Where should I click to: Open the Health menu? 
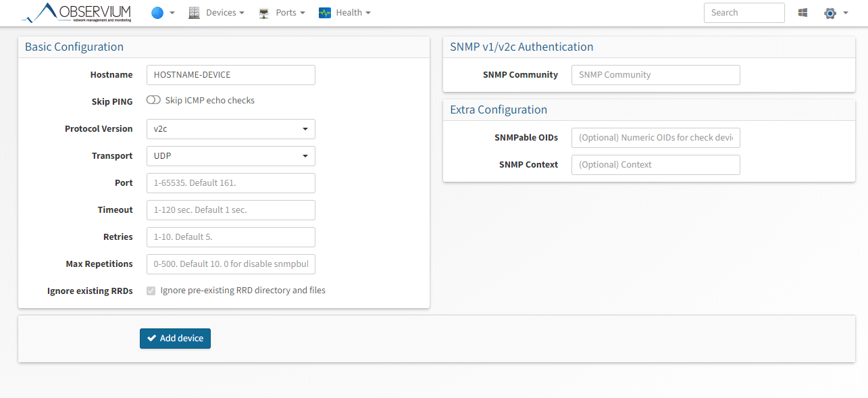353,13
